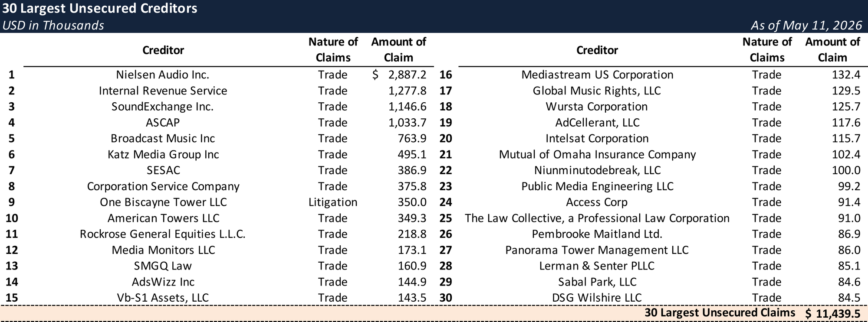Click the amount 117.6
This screenshot has height=322, width=868.
[x=846, y=123]
